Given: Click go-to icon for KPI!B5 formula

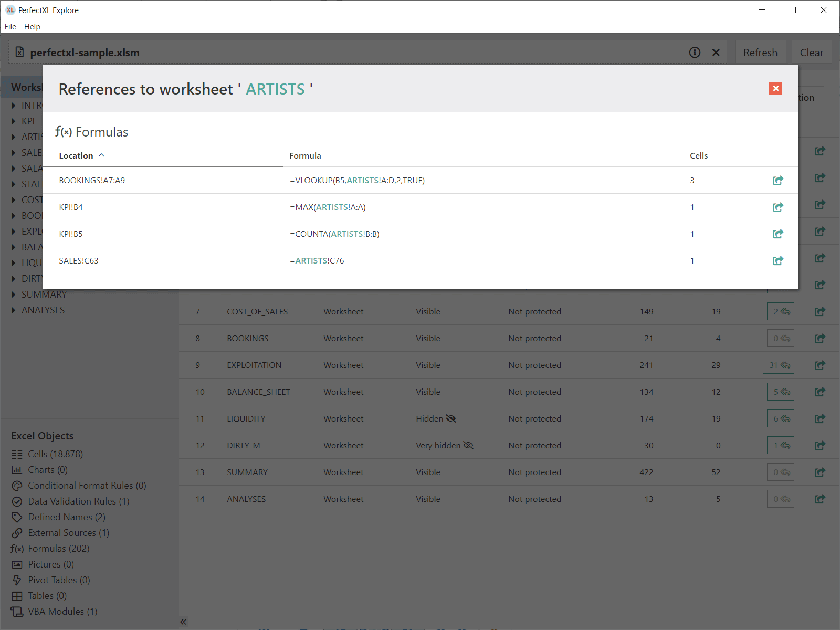Looking at the screenshot, I should [x=778, y=234].
